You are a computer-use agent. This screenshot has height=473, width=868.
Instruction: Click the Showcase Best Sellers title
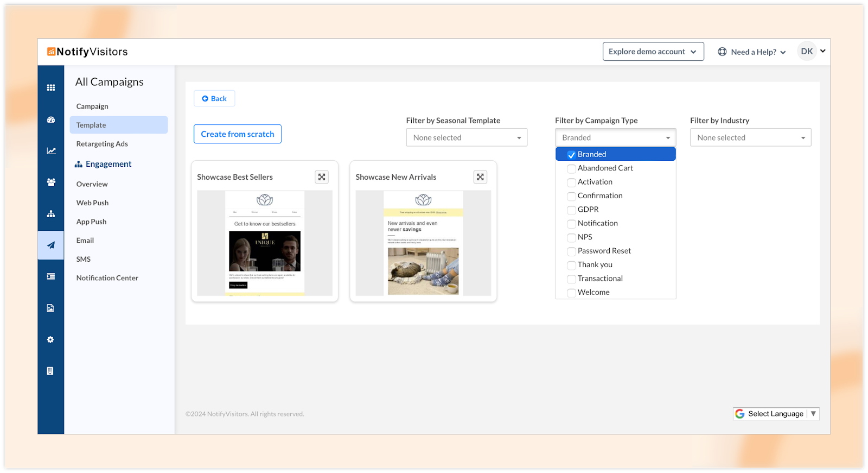[x=235, y=177]
